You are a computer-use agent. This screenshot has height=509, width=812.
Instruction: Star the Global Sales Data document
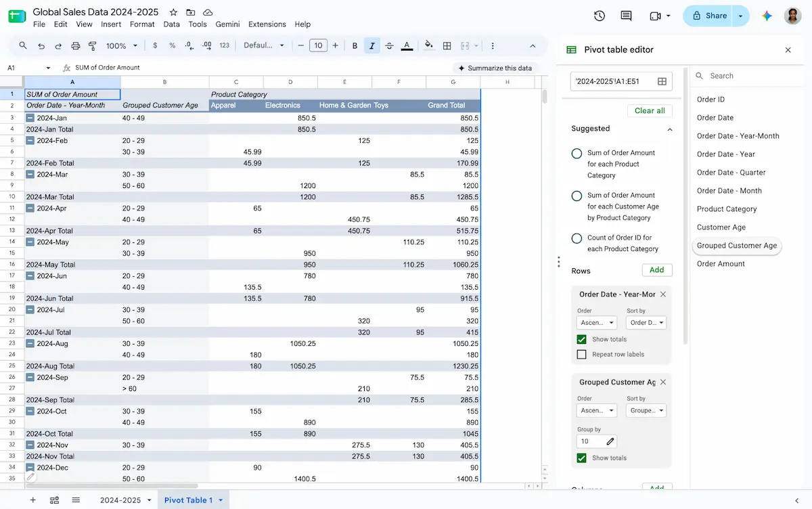173,12
